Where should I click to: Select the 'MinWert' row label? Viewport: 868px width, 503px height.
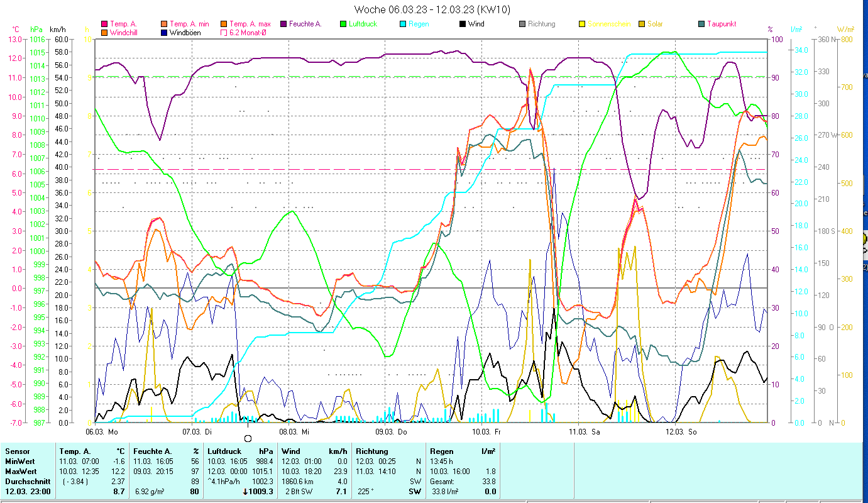tap(19, 462)
